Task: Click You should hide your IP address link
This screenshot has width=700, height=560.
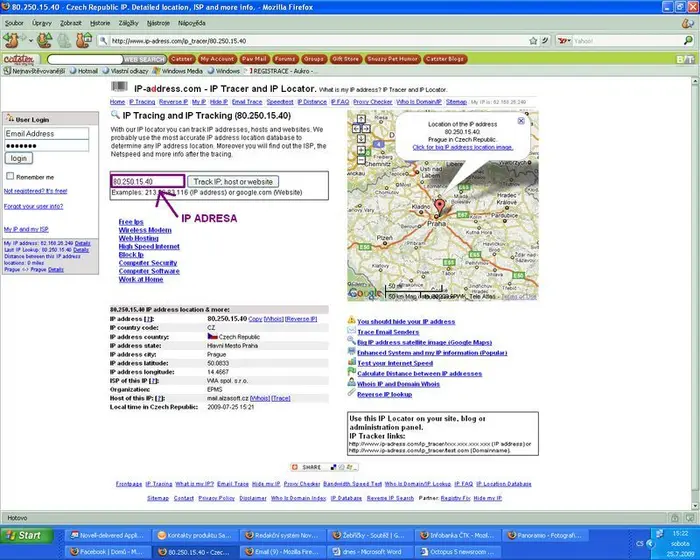Action: [x=406, y=322]
